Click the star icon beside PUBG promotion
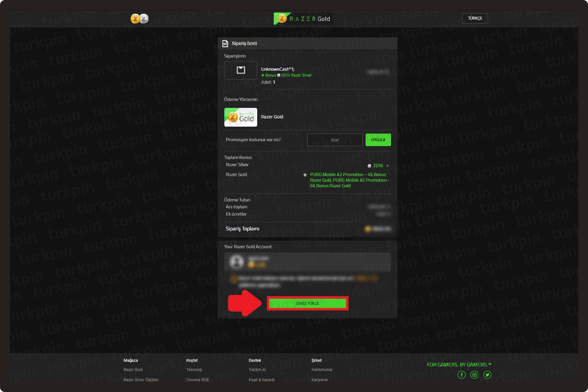The height and width of the screenshot is (392, 588). point(305,174)
